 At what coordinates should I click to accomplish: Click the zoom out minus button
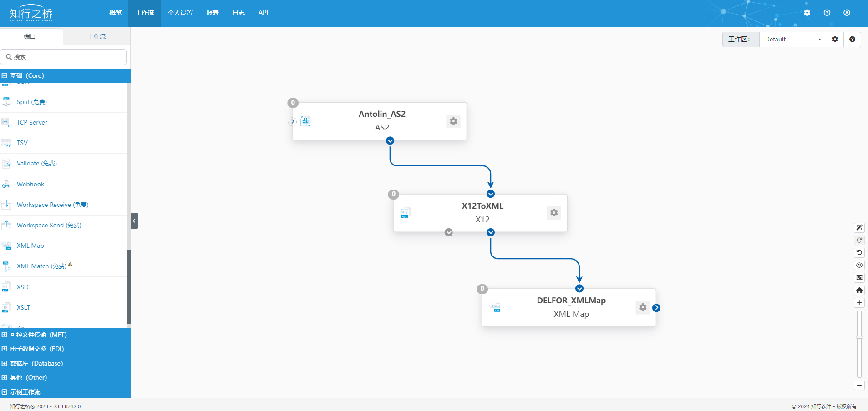click(859, 386)
